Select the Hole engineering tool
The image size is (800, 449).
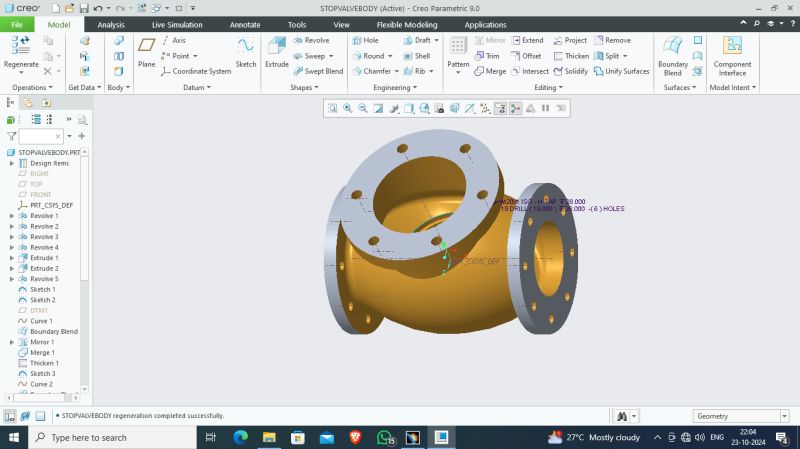pyautogui.click(x=365, y=40)
